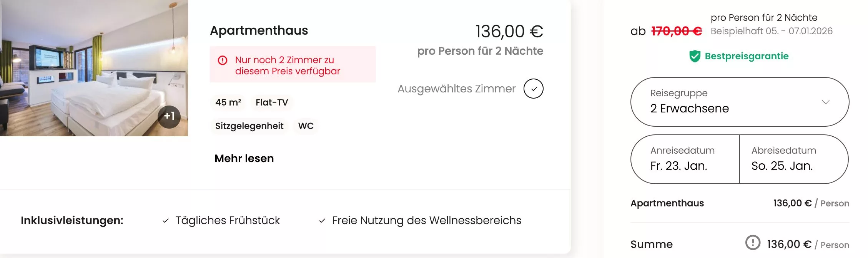Click the green Bestpreisgarantie shield icon
This screenshot has height=258, width=868.
click(695, 56)
